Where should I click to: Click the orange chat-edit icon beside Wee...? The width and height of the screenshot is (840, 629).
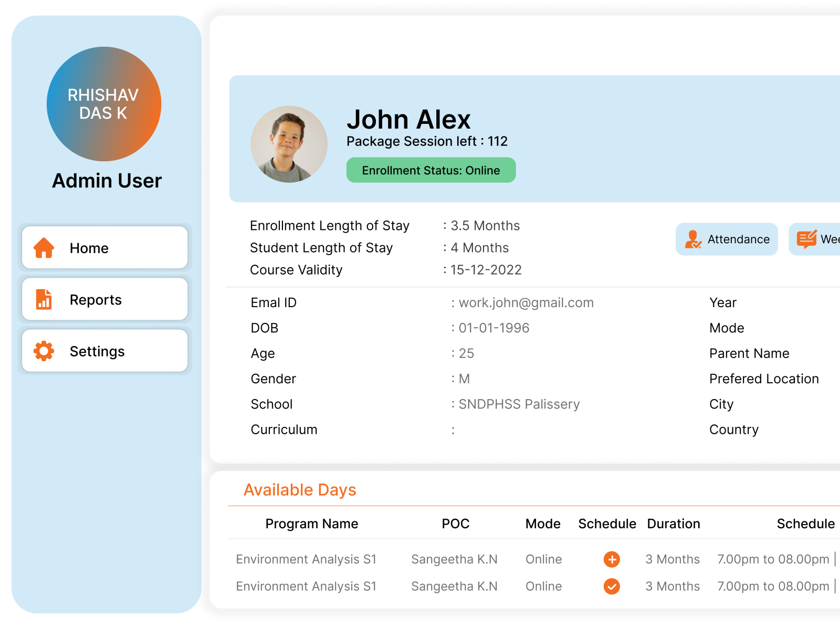pyautogui.click(x=807, y=239)
